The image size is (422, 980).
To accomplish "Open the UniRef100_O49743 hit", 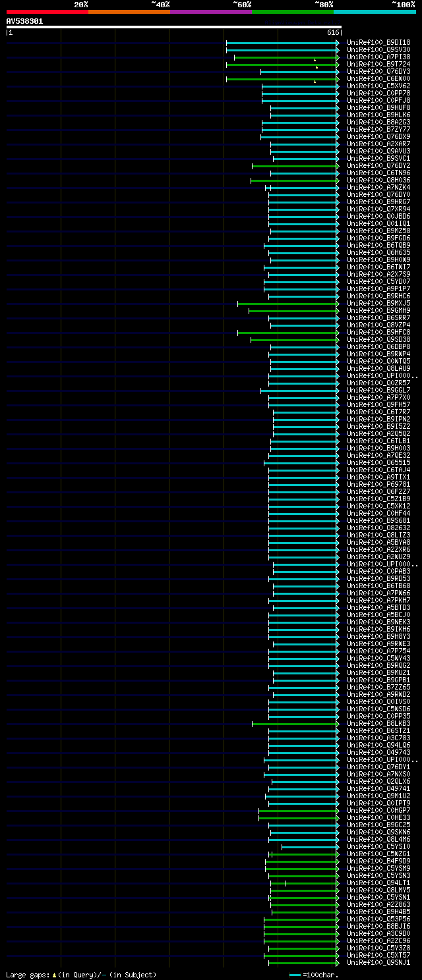I will tap(378, 752).
